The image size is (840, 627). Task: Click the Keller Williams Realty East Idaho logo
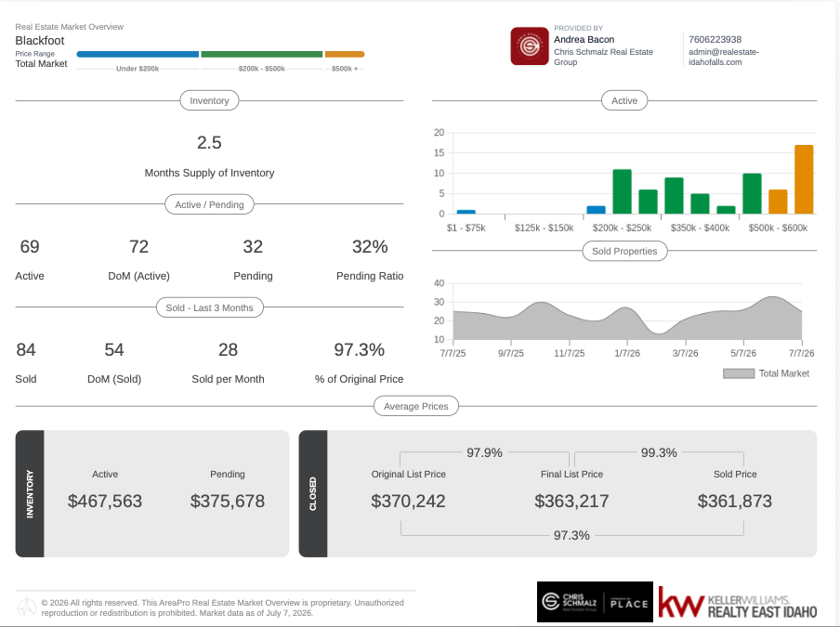[737, 603]
